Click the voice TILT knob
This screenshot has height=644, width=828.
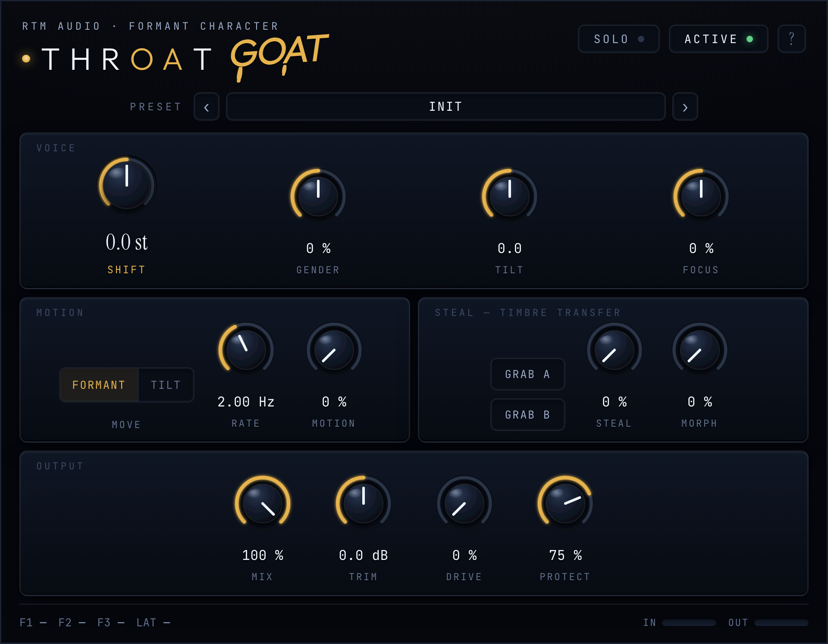(510, 196)
